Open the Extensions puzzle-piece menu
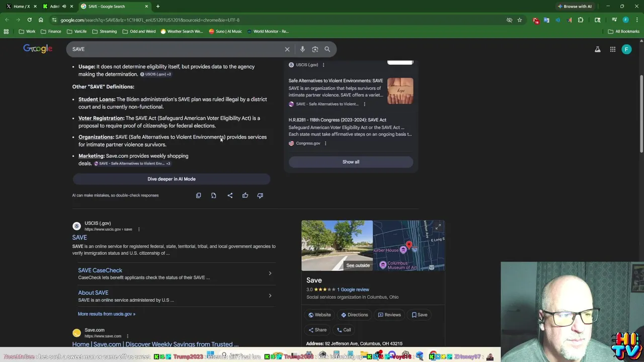This screenshot has height=362, width=644. tap(581, 20)
